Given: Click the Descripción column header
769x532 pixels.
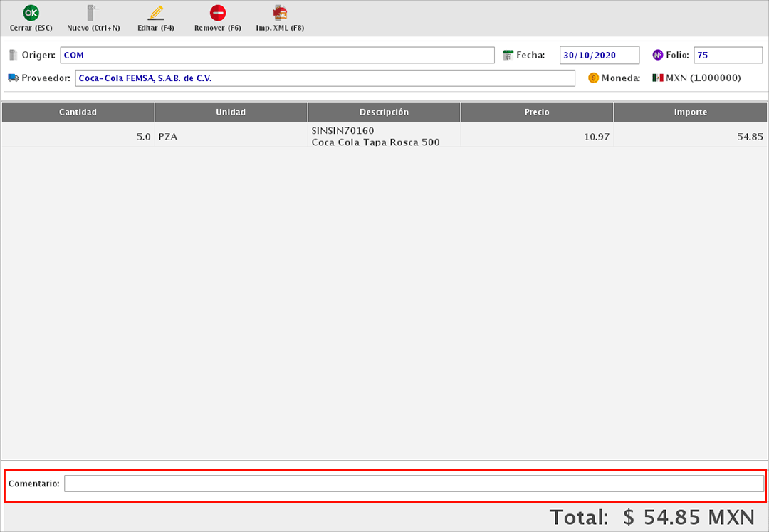Looking at the screenshot, I should pos(384,112).
